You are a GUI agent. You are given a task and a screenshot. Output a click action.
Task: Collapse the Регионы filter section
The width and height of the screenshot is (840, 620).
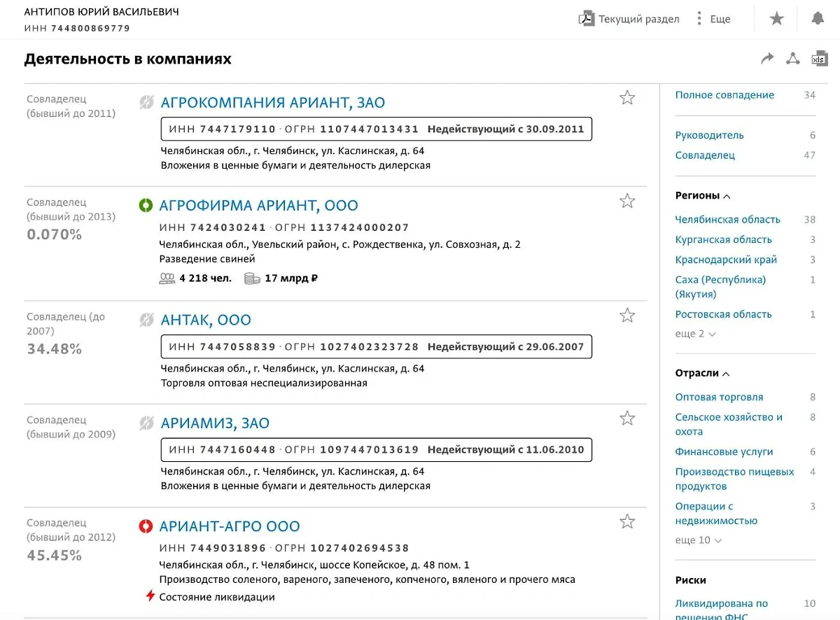pos(703,196)
